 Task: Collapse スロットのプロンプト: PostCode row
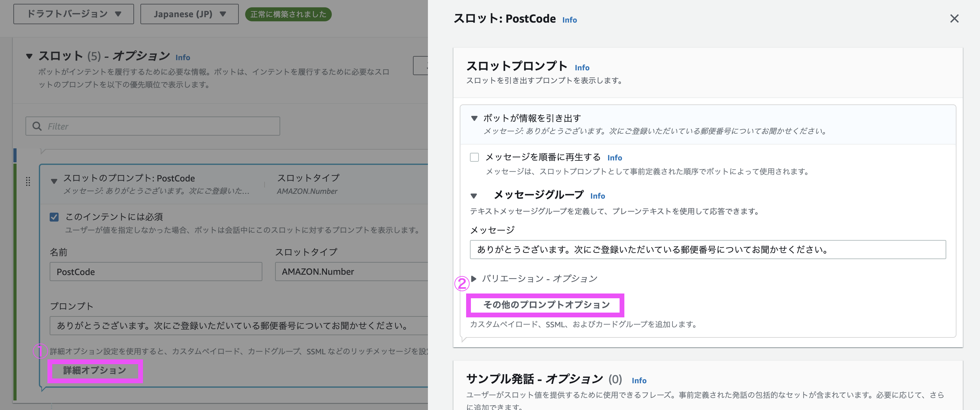(x=54, y=181)
